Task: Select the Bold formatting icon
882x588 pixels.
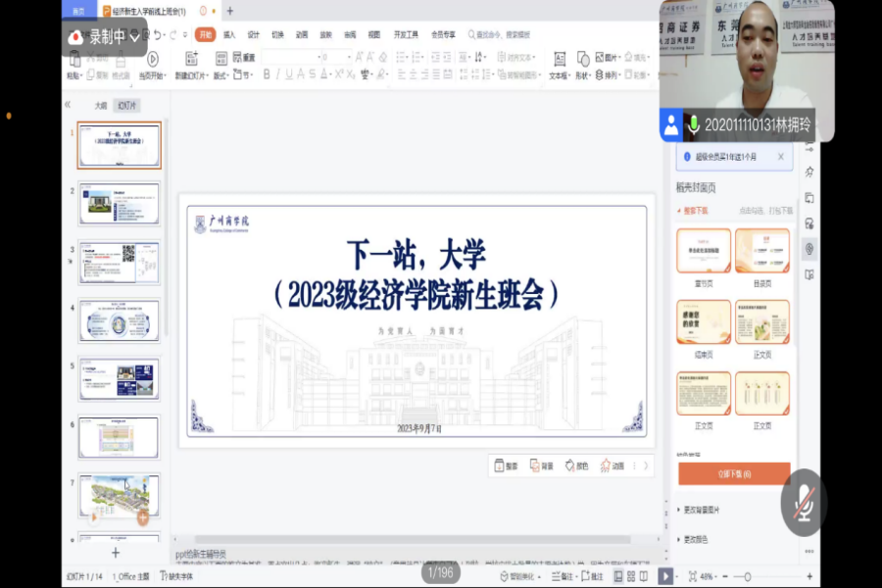Action: coord(267,74)
